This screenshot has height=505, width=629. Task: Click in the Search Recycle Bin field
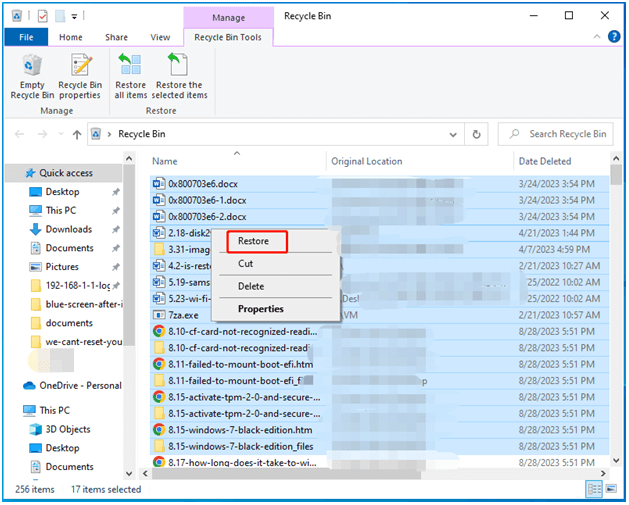click(x=555, y=134)
